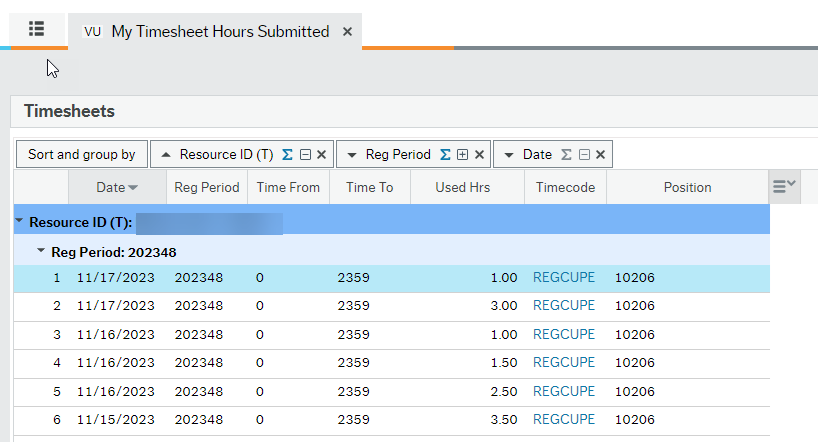Click the Sort and group by button
Screen dimensions: 818x442
tap(82, 154)
